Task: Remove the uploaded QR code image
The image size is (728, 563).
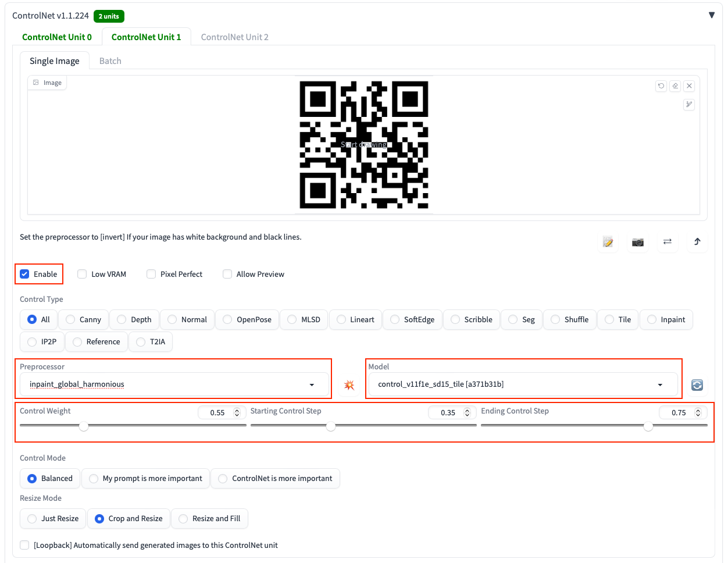Action: [x=689, y=85]
